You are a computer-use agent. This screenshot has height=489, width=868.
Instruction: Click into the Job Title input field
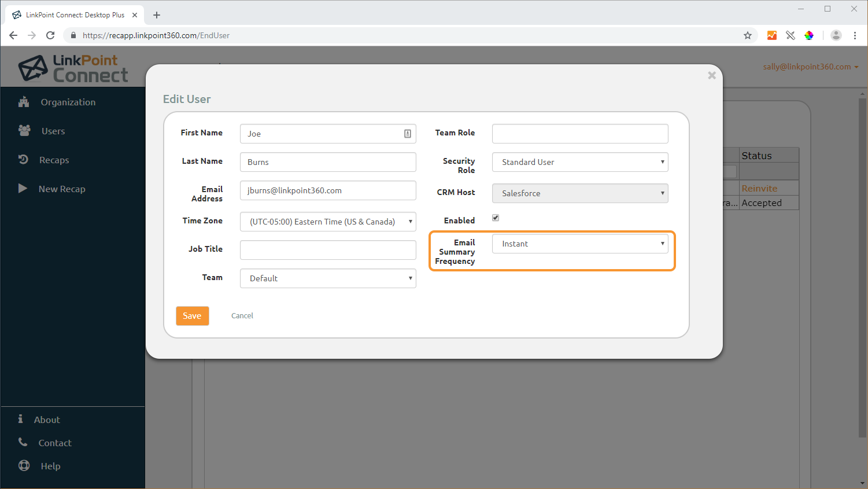coord(327,250)
